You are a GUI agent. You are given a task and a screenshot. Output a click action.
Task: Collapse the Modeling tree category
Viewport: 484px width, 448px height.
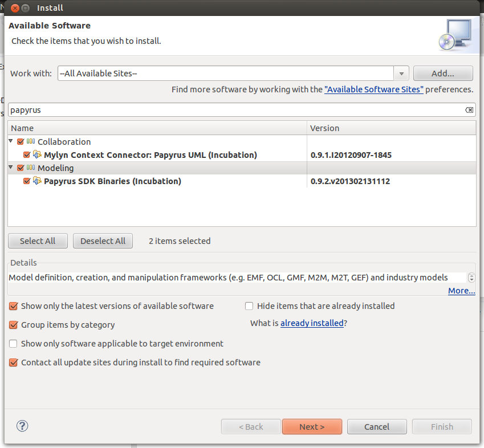[x=11, y=168]
